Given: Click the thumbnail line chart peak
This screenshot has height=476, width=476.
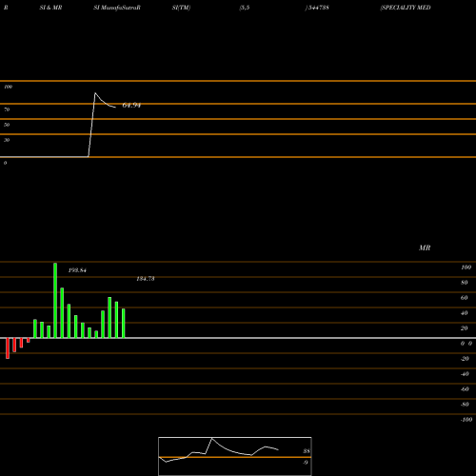Looking at the screenshot, I should pos(211,438).
